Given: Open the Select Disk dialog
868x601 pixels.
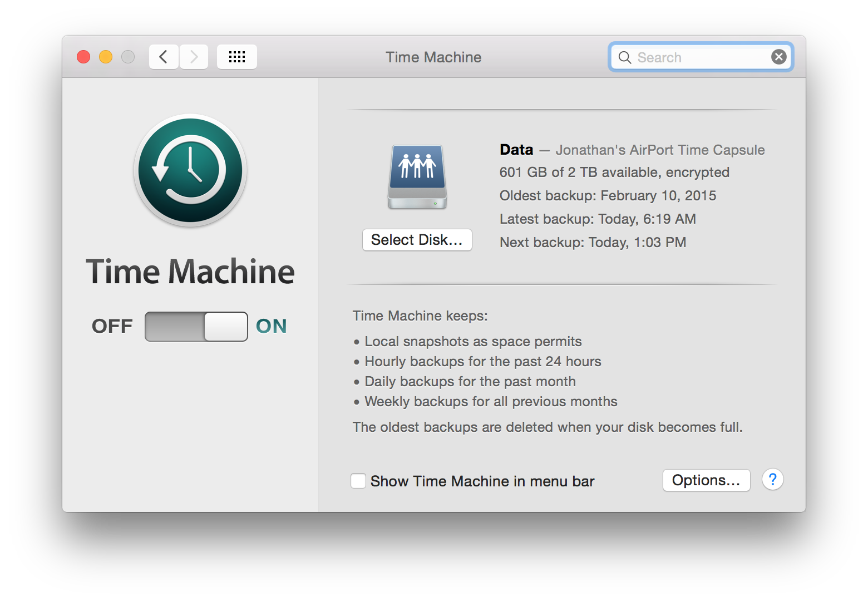Looking at the screenshot, I should tap(417, 240).
